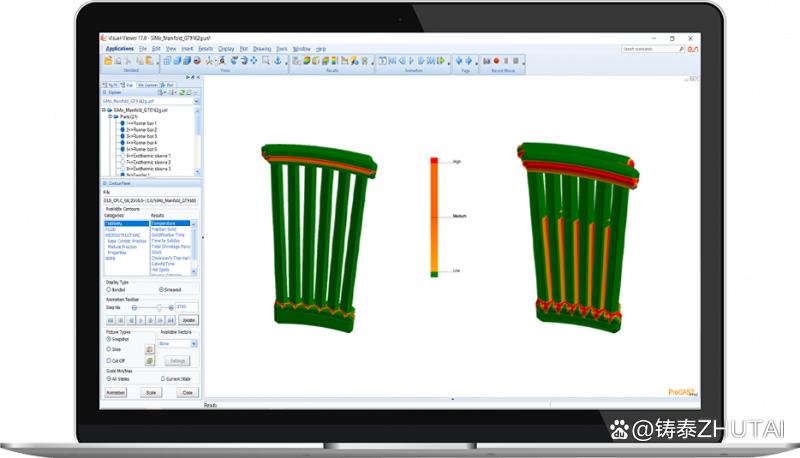Viewport: 800px width, 458px height.
Task: Click the Settings button under Available Vectors
Action: [177, 361]
